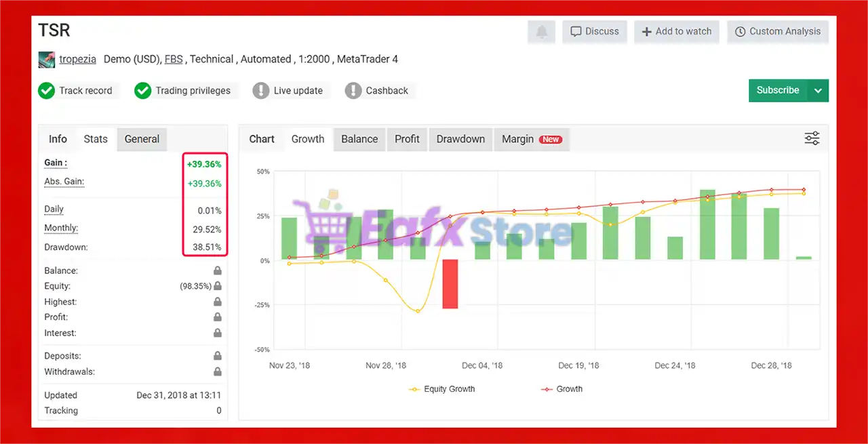Click the Discuss button

(x=595, y=32)
